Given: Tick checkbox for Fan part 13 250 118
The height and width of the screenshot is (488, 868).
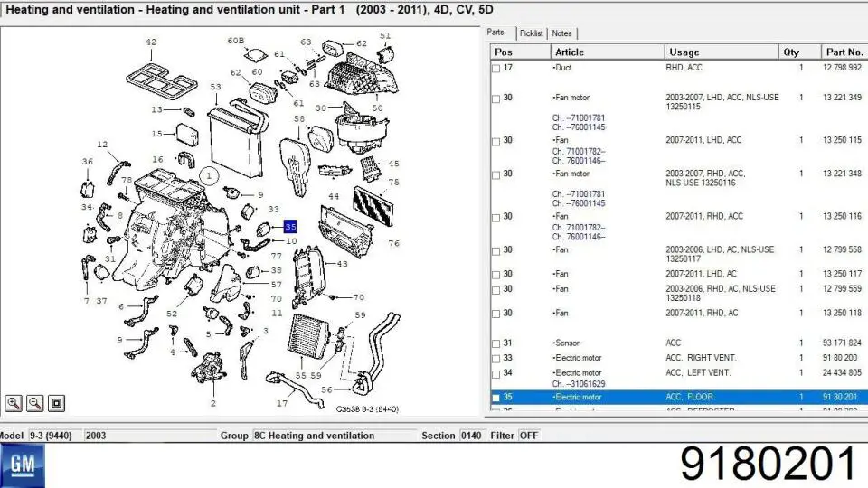Looking at the screenshot, I should click(496, 314).
